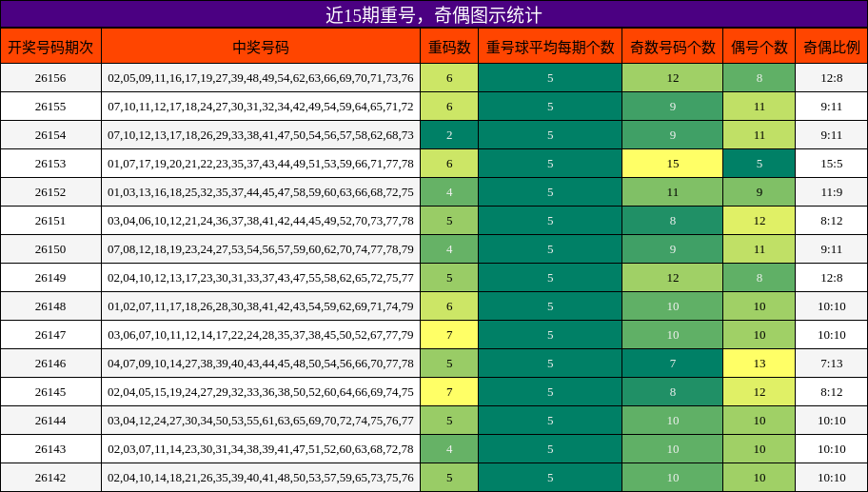Select winning numbers row starting 01,02,07,11,17
This screenshot has height=492, width=868.
coord(261,306)
